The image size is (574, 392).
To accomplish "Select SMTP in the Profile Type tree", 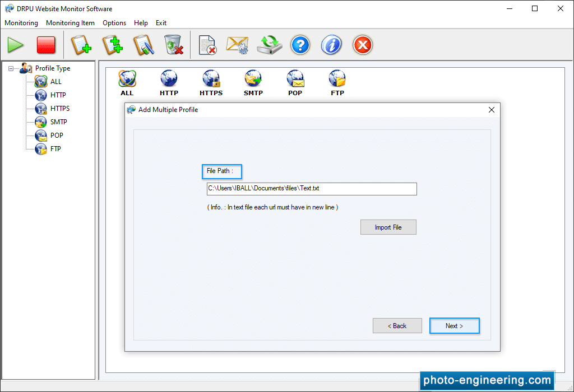I will (x=58, y=122).
